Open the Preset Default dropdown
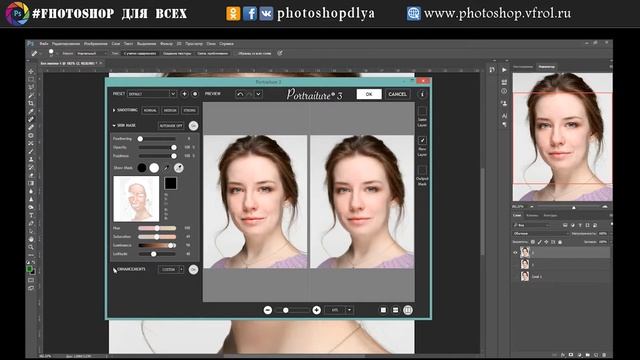The width and height of the screenshot is (640, 360). pyautogui.click(x=151, y=94)
